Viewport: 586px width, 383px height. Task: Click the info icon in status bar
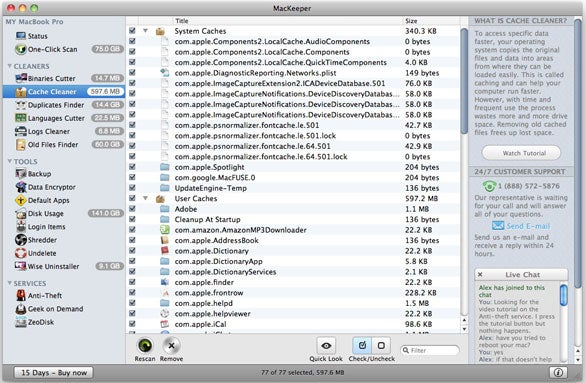[x=558, y=373]
